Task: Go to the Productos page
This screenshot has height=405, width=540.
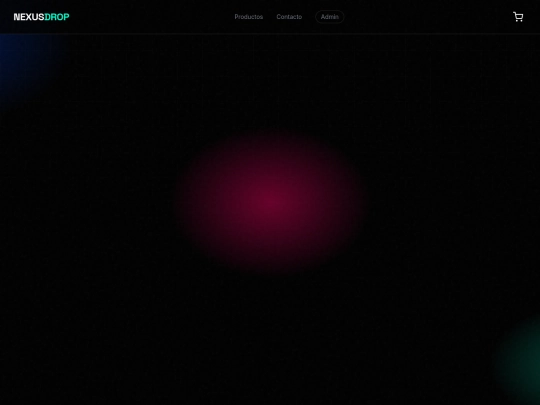Action: [x=249, y=17]
